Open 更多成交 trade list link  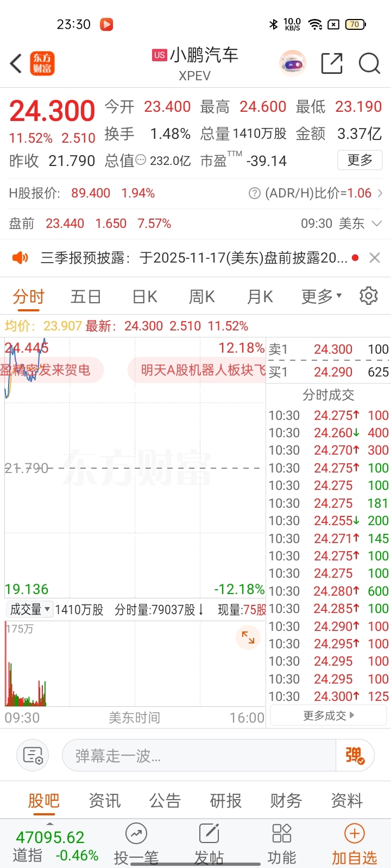tap(329, 716)
